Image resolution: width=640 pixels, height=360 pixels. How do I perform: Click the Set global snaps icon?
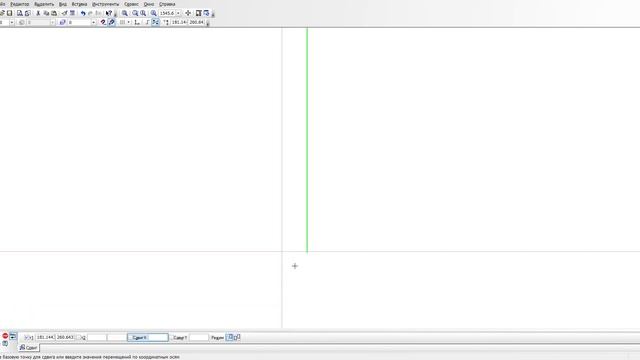(103, 22)
